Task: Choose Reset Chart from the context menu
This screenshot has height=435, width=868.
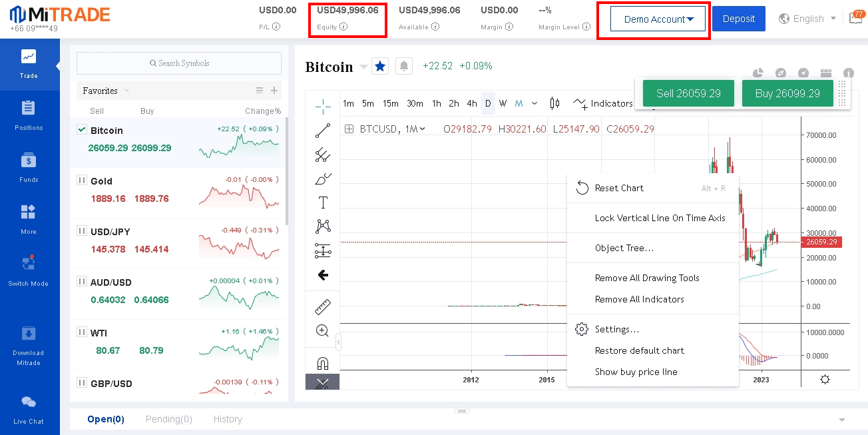Action: tap(619, 188)
